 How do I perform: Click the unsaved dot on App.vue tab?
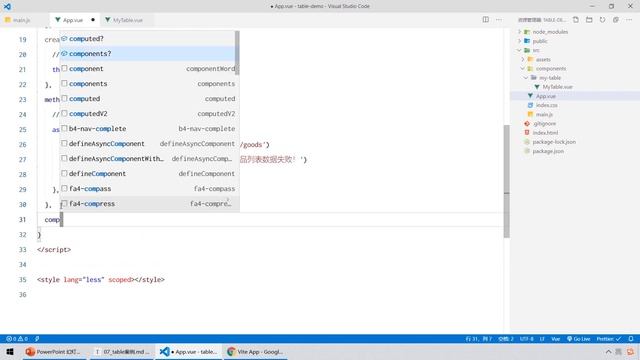[93, 20]
